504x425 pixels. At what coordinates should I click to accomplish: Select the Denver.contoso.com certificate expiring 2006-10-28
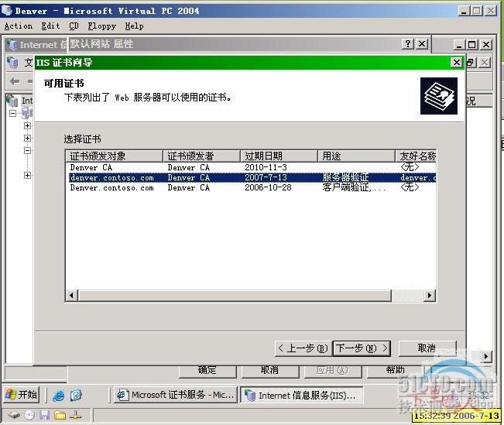click(252, 187)
